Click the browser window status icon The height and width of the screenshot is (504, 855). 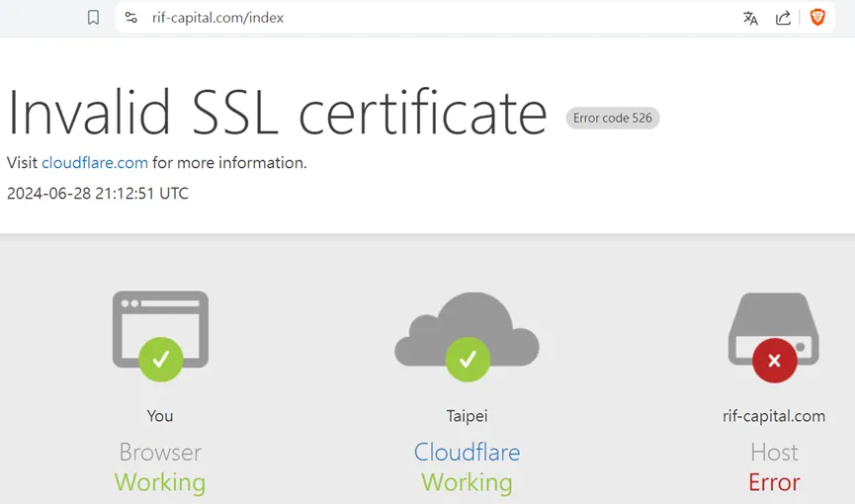click(160, 335)
